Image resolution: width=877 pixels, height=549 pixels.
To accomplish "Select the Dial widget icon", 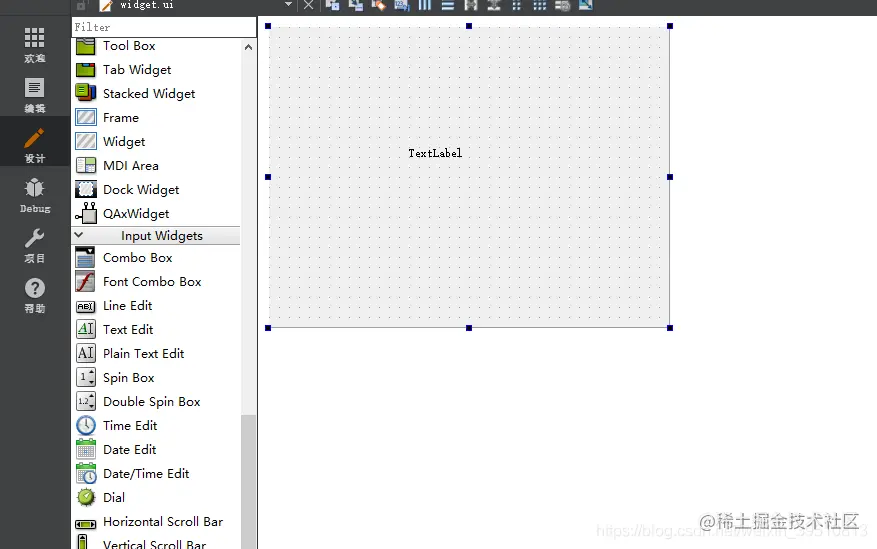I will click(x=86, y=497).
